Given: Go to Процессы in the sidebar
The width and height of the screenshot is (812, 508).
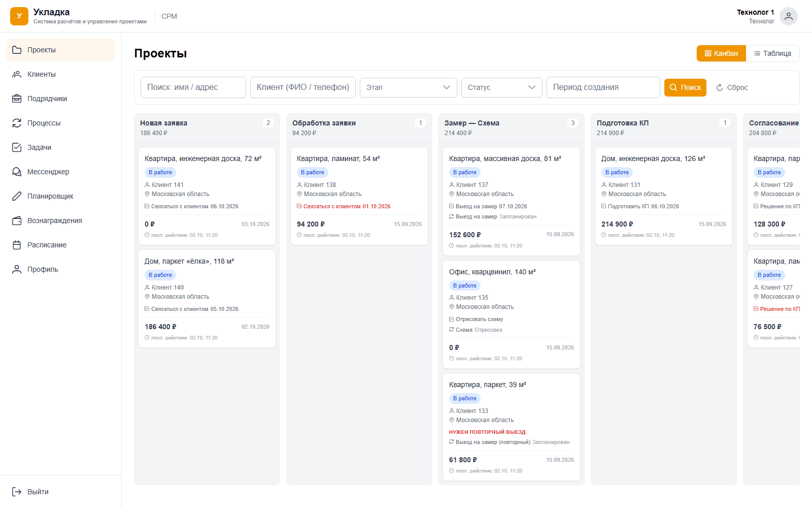Looking at the screenshot, I should (x=61, y=123).
